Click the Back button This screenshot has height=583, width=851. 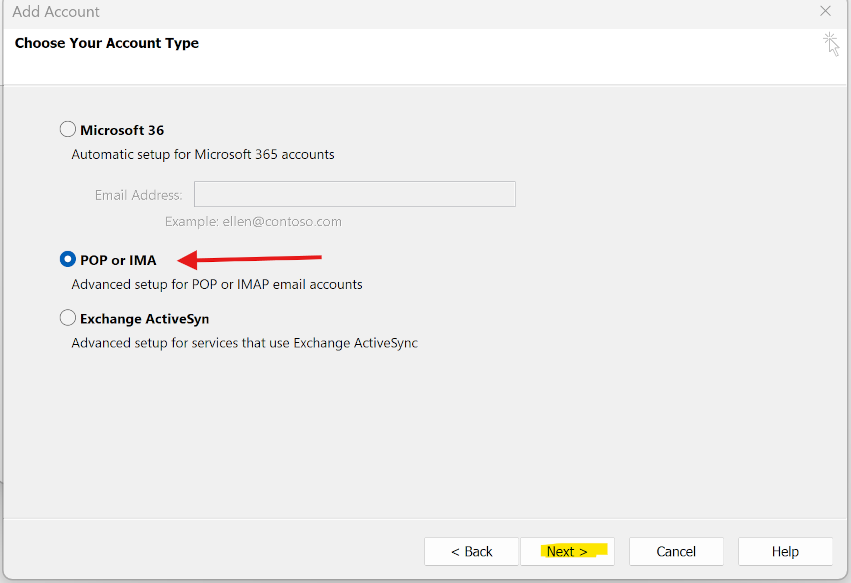tap(471, 552)
